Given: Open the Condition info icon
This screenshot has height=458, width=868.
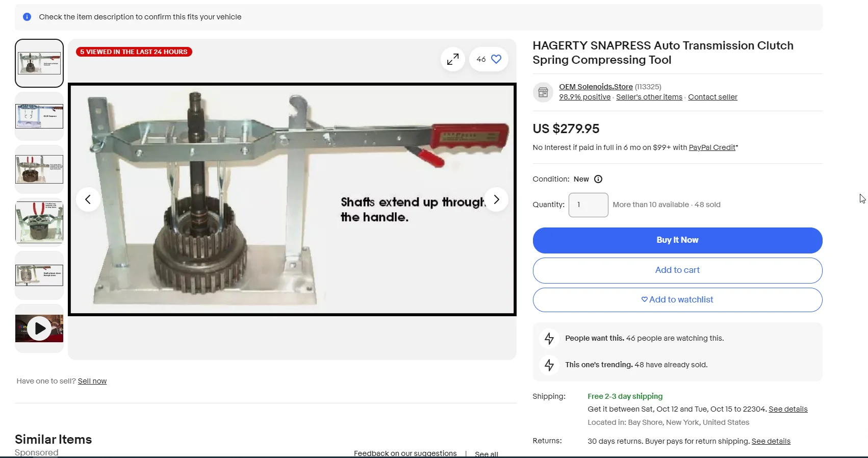Looking at the screenshot, I should coord(598,179).
